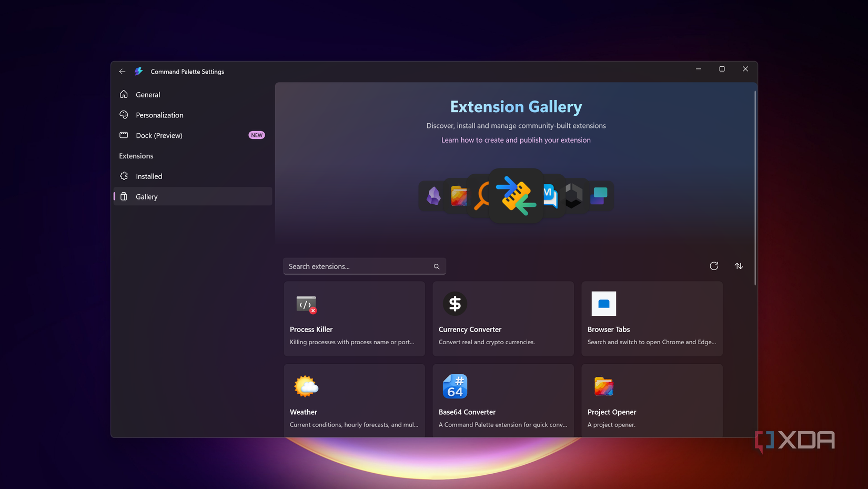The width and height of the screenshot is (868, 489).
Task: Open the Weather extension card
Action: 355,401
